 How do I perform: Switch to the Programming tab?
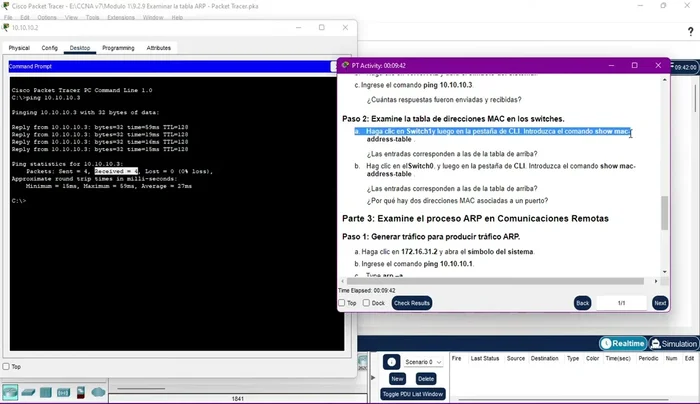pyautogui.click(x=118, y=48)
